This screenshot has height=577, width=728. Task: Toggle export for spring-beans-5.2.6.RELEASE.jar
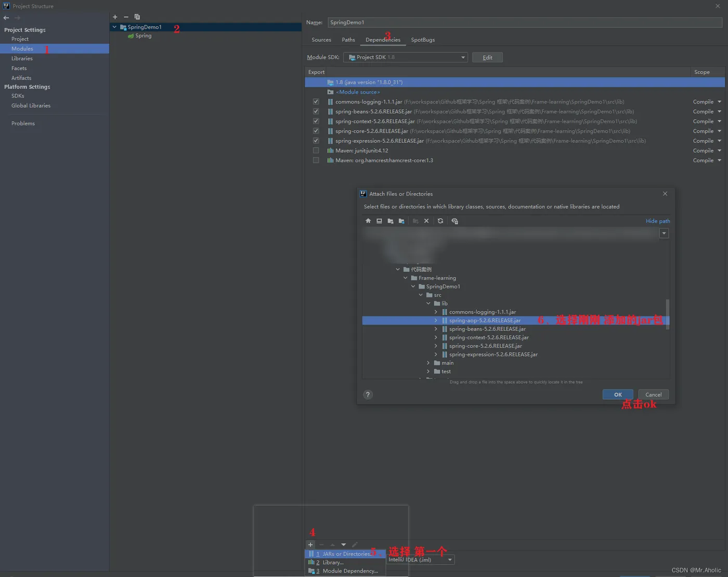(x=316, y=112)
